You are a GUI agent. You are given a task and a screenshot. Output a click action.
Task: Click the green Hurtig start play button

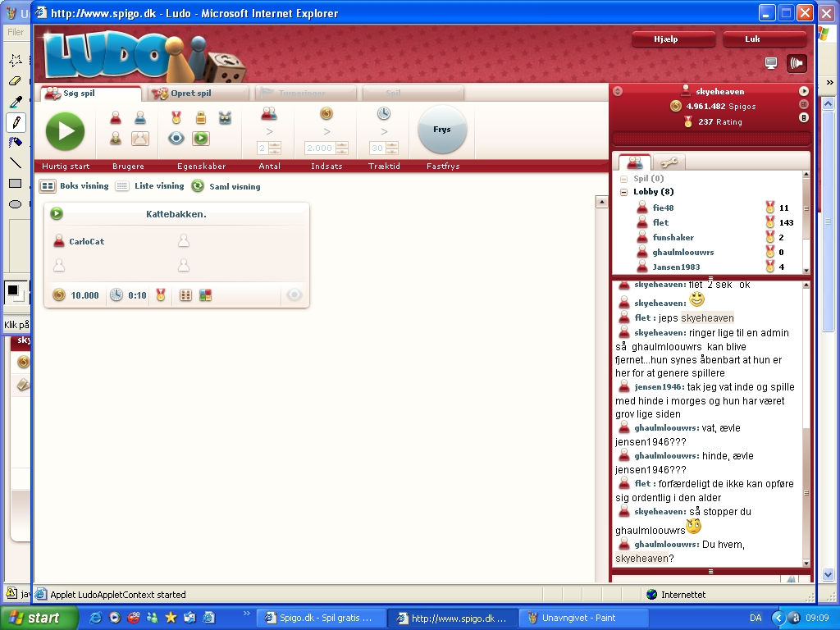click(65, 131)
